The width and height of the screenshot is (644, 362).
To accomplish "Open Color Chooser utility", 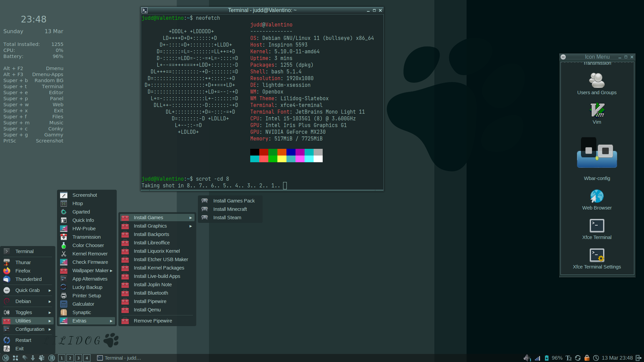I will pyautogui.click(x=87, y=245).
